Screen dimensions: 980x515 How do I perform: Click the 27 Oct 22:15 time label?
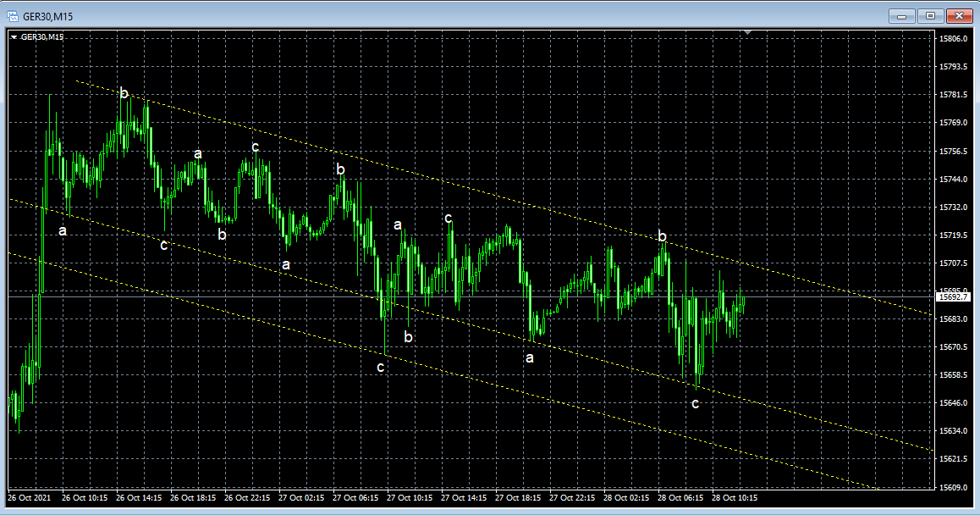572,498
